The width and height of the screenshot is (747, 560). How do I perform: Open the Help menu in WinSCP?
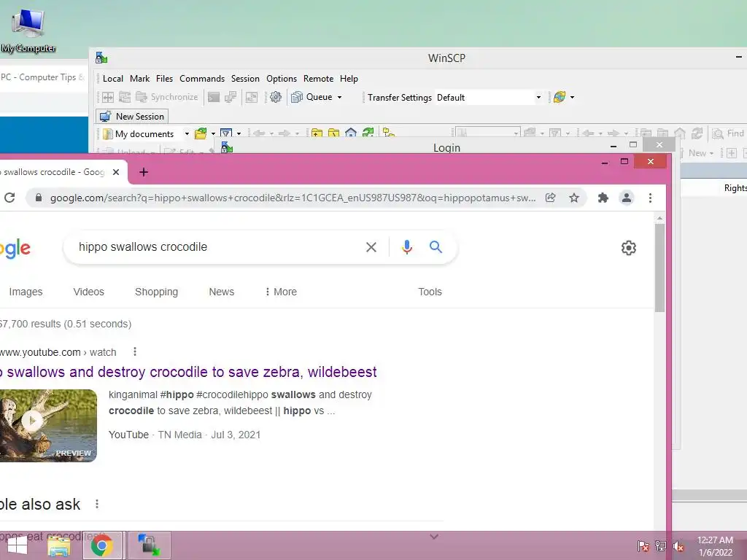349,79
